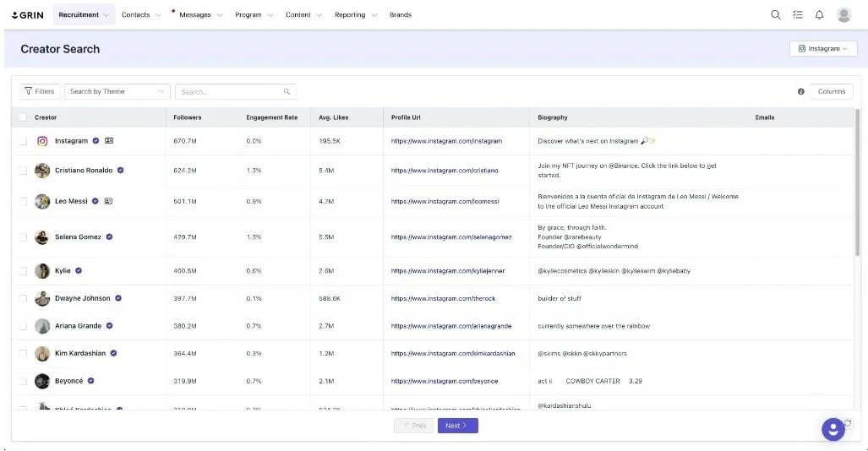This screenshot has width=868, height=451.
Task: Open the kyliejenner Instagram profile link
Action: 448,270
